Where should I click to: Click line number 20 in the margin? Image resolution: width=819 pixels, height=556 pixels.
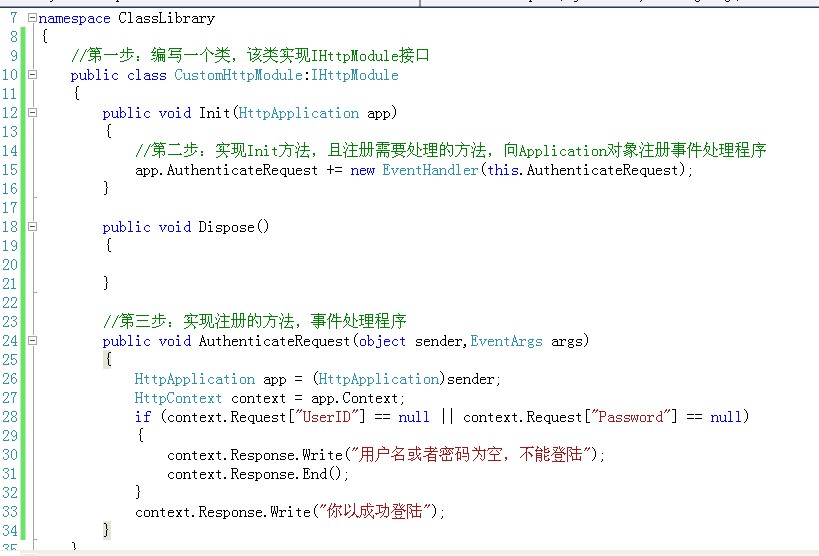10,265
